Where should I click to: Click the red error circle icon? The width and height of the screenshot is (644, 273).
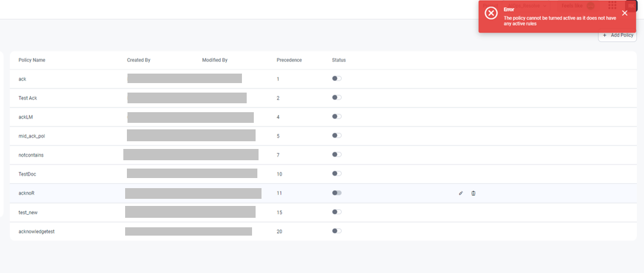[491, 13]
